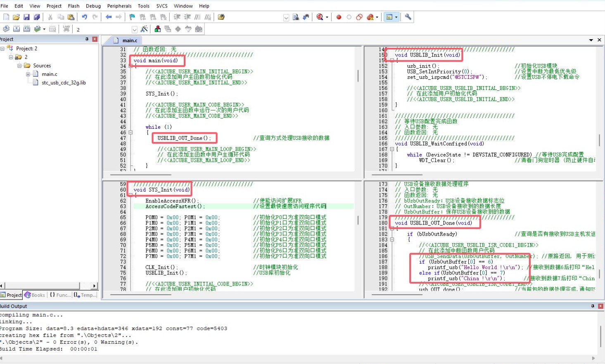Viewport: 605px width, 364px height.
Task: Switch to the Templates tab in project panel
Action: pyautogui.click(x=86, y=295)
